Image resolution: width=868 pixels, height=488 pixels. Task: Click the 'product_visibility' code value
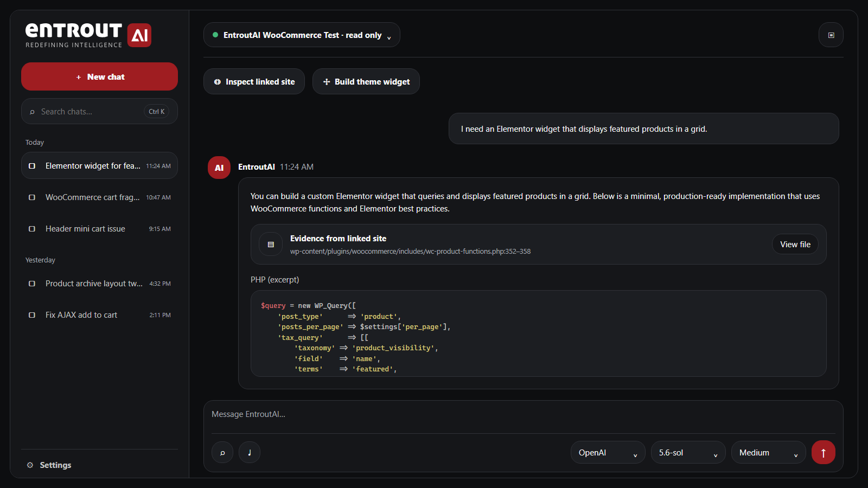point(394,348)
